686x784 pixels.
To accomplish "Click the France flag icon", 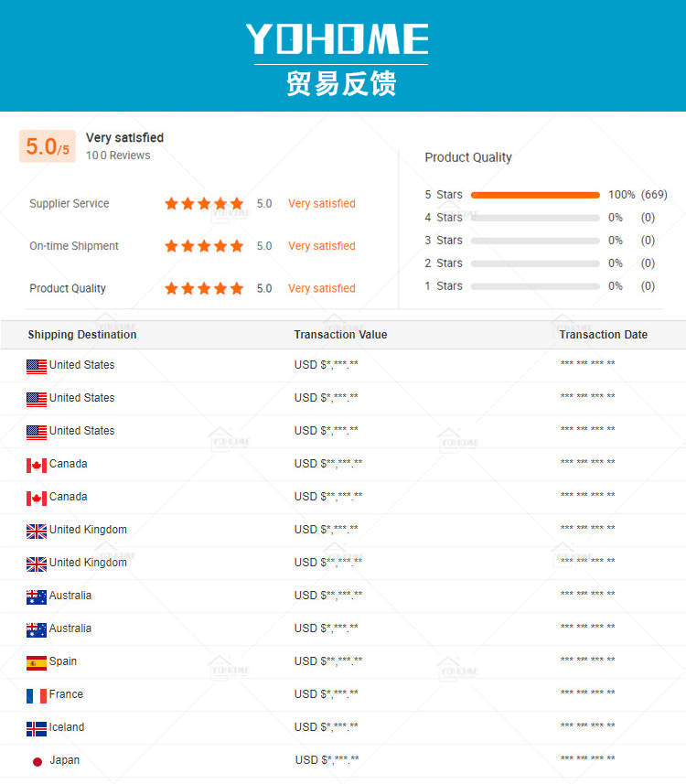I will point(37,695).
